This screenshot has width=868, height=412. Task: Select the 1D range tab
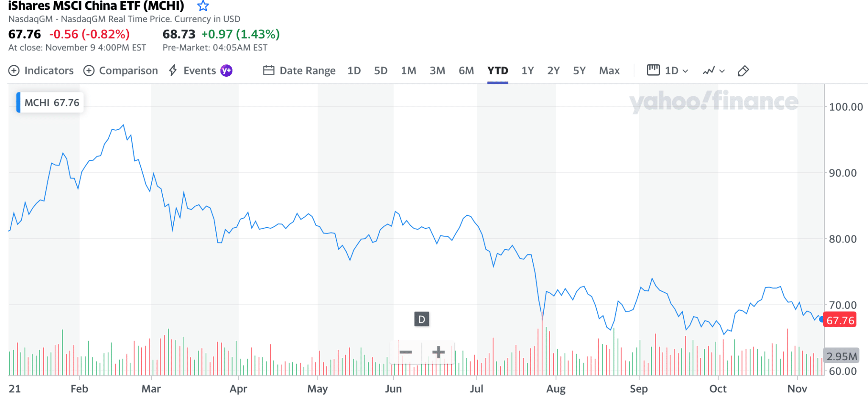(354, 71)
